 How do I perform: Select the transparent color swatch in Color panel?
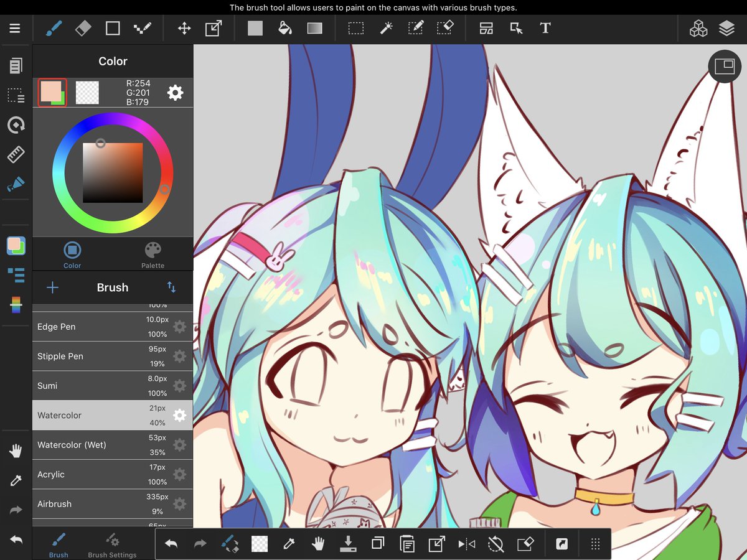87,93
